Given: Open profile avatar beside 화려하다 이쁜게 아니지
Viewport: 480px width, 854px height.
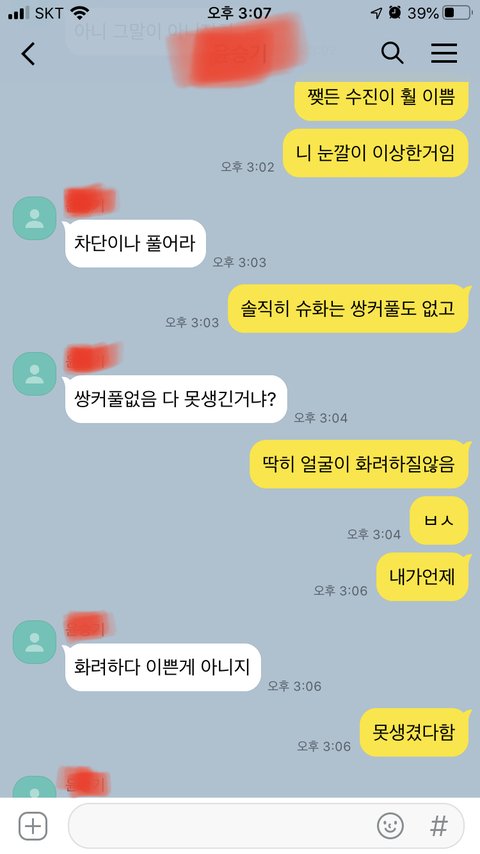Looking at the screenshot, I should click(x=34, y=642).
